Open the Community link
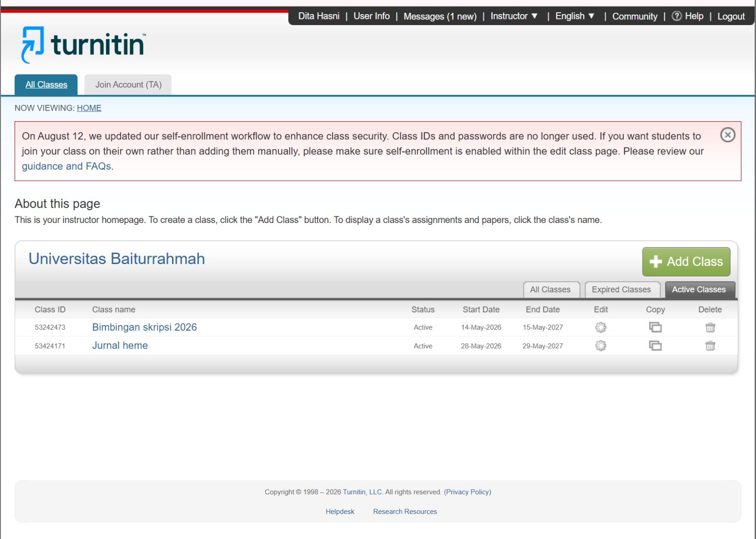756x539 pixels. pos(635,17)
